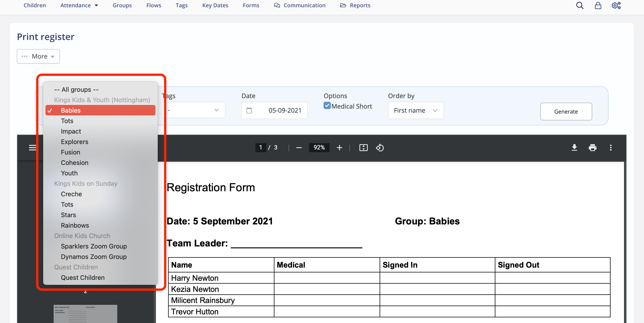Zoom out the PDF with minus icon
Image resolution: width=644 pixels, height=323 pixels.
pos(299,147)
